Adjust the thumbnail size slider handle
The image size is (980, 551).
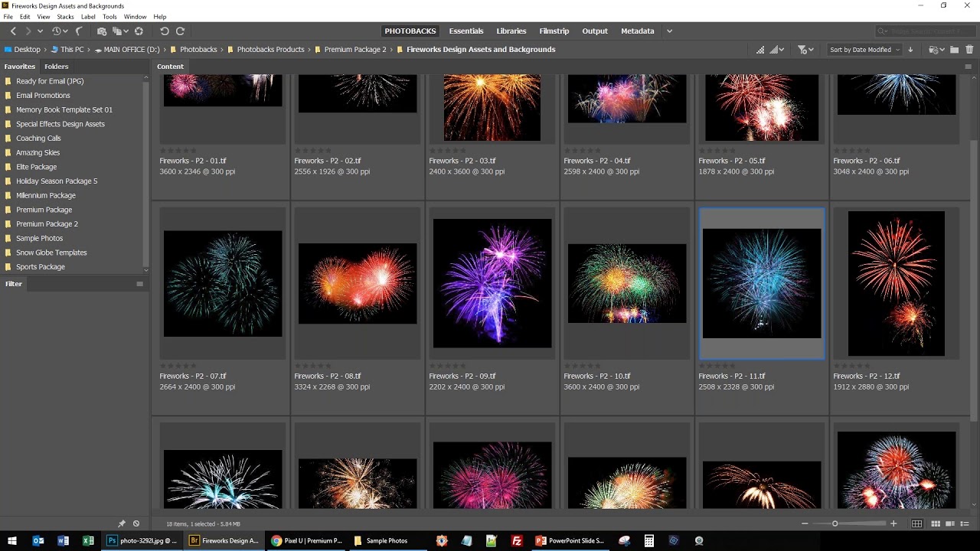pyautogui.click(x=835, y=523)
